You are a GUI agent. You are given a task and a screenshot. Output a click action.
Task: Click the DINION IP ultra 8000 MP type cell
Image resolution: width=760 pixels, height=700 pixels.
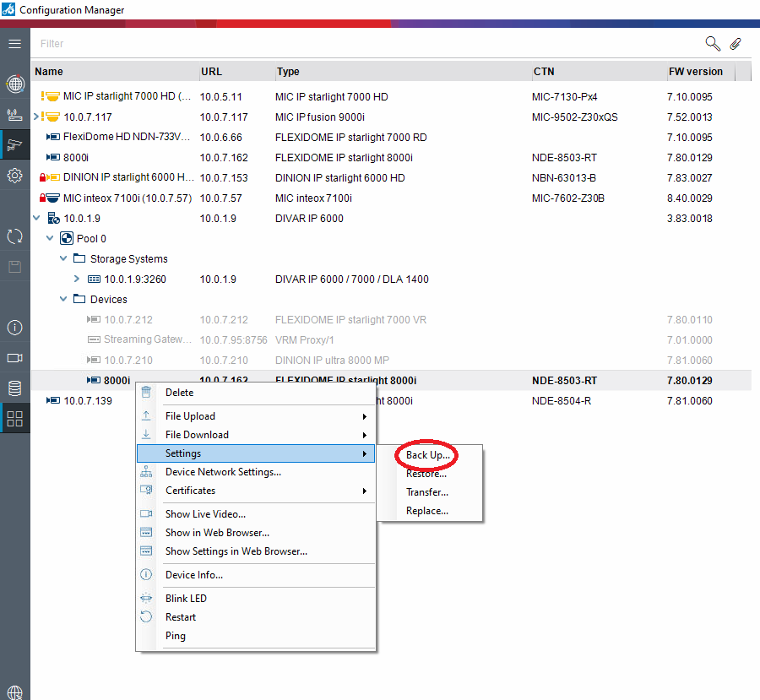tap(332, 361)
